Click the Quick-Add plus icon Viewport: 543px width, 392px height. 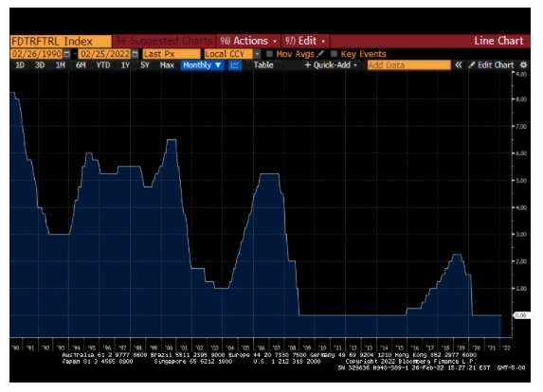tap(308, 65)
